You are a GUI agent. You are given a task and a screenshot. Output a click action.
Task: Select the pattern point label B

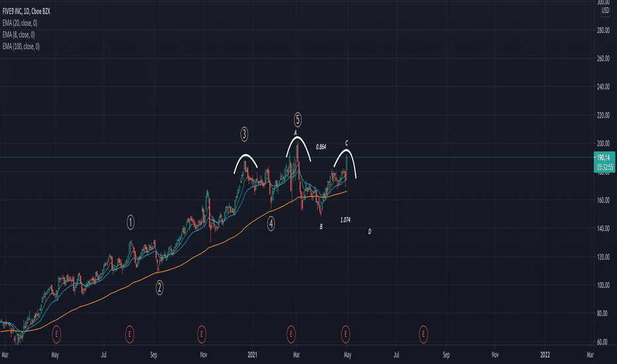click(321, 226)
